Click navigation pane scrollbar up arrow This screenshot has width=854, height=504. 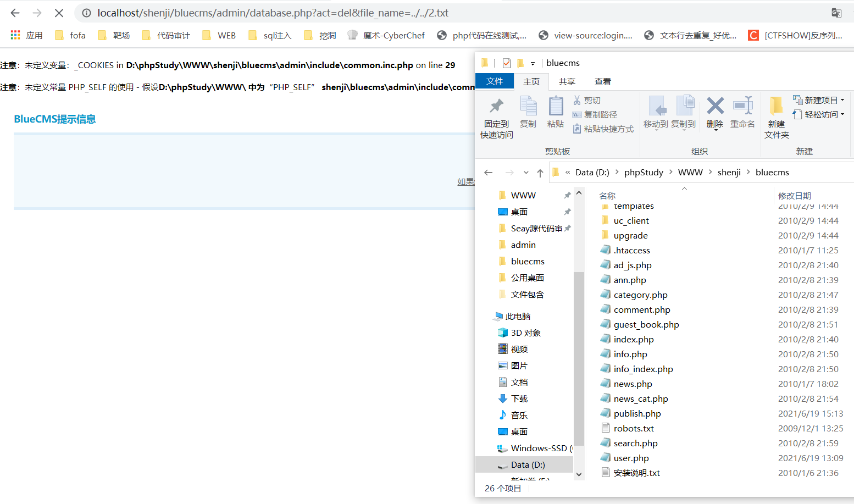click(x=579, y=193)
